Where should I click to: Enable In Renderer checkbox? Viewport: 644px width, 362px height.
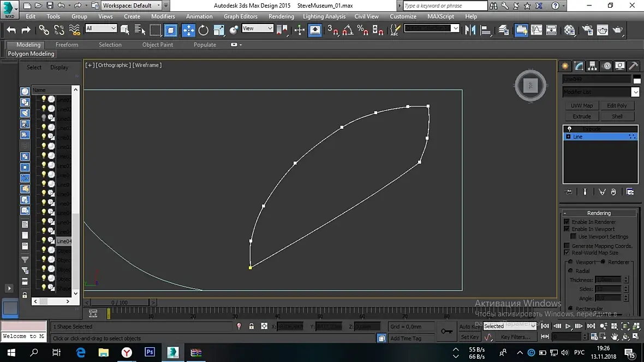click(x=567, y=222)
